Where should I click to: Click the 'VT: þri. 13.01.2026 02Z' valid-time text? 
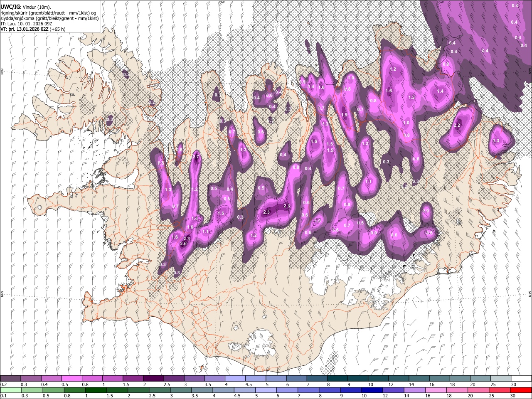click(24, 29)
